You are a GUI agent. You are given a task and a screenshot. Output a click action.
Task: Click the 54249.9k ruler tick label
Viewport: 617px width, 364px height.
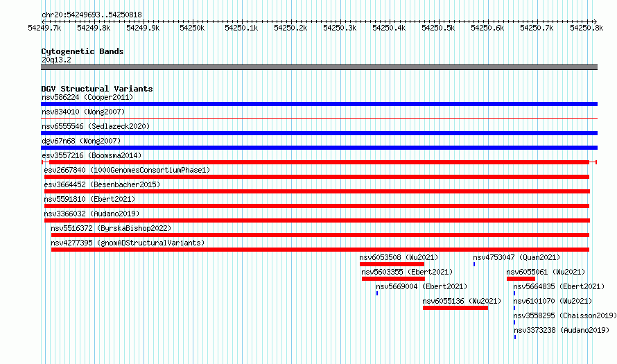tap(143, 28)
